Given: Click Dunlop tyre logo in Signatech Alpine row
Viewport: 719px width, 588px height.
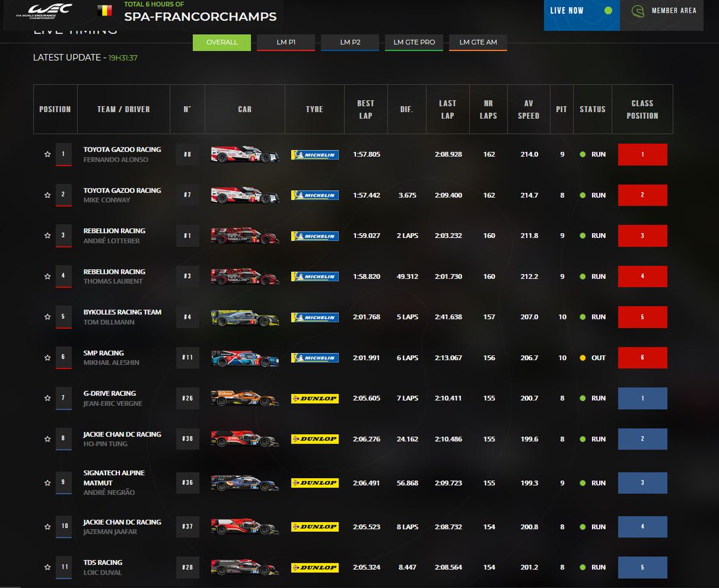Looking at the screenshot, I should [315, 483].
